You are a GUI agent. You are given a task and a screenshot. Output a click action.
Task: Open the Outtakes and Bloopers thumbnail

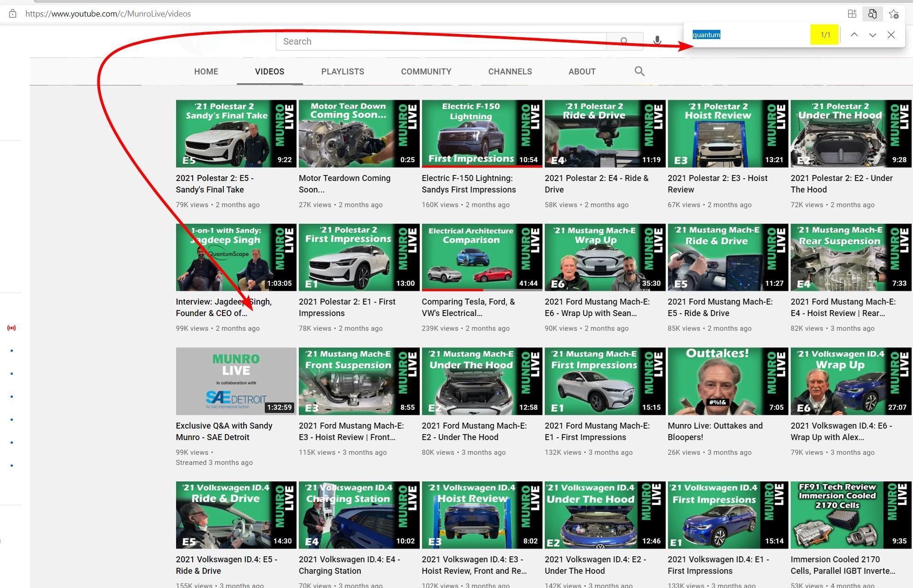click(727, 381)
